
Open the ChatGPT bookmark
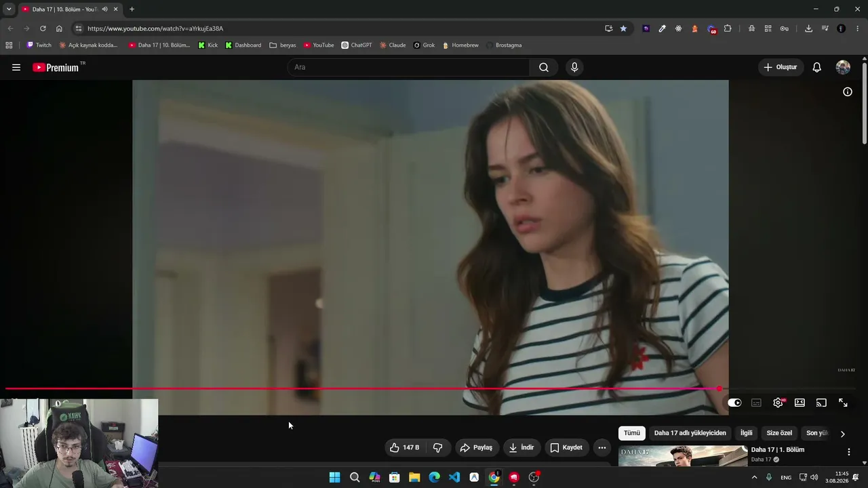pyautogui.click(x=357, y=45)
